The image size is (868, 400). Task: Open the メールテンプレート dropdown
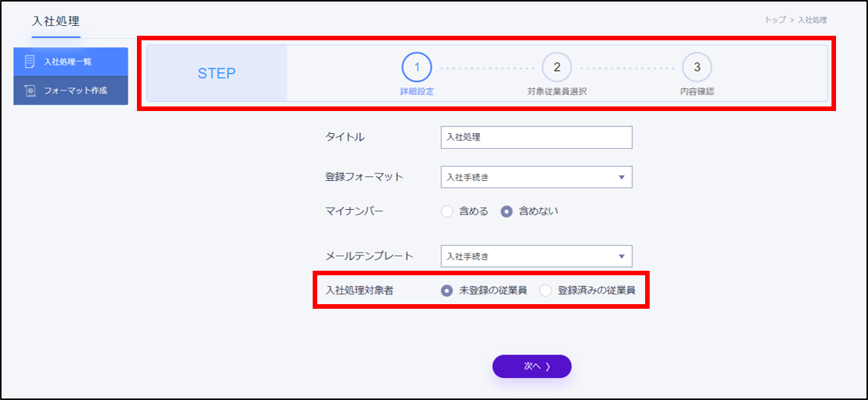point(536,256)
